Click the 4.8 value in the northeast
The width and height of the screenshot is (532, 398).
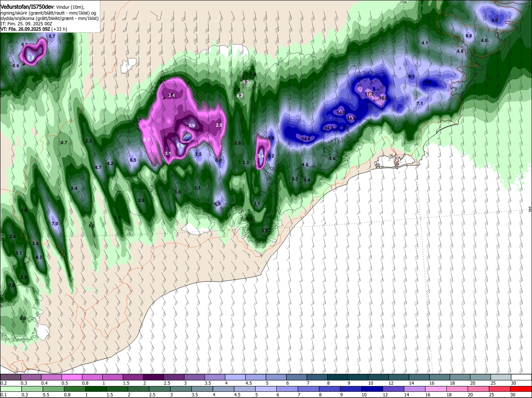pyautogui.click(x=460, y=51)
